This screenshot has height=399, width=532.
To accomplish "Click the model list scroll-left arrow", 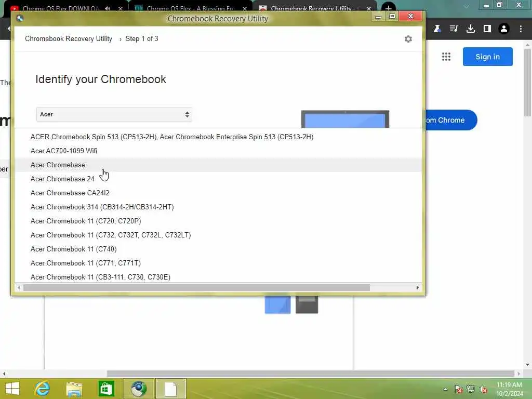I will pos(19,288).
